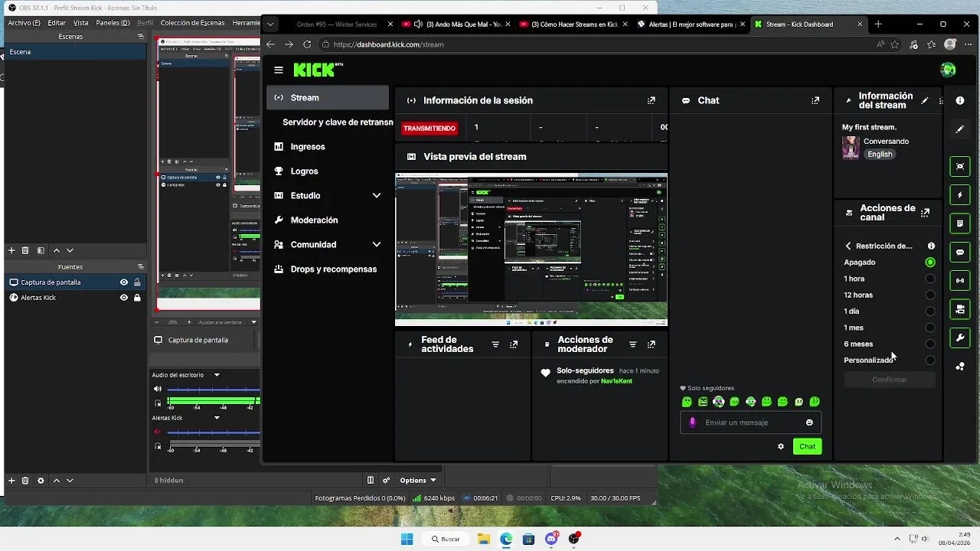
Task: Toggle visibility of Captura de pantalla source
Action: [124, 282]
